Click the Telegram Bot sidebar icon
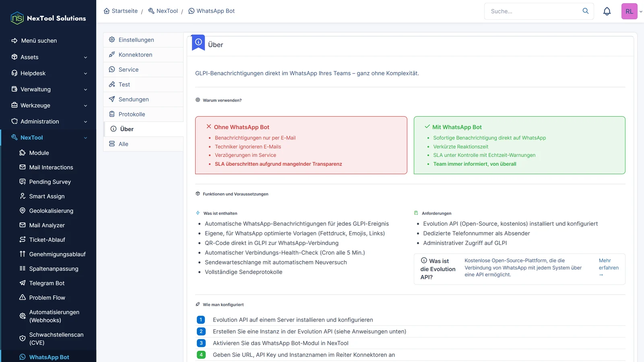 [x=23, y=283]
